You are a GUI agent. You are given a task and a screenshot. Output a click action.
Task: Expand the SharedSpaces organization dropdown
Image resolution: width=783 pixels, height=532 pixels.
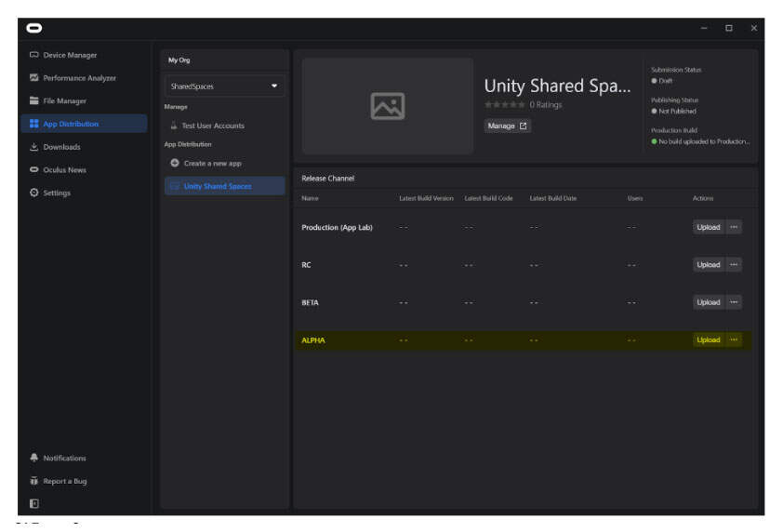tap(224, 86)
